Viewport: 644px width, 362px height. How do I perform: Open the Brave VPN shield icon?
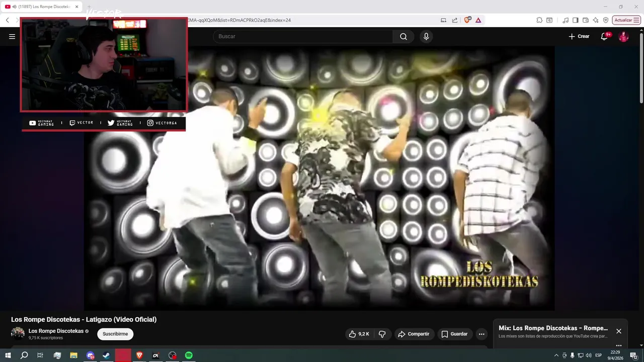(x=606, y=20)
